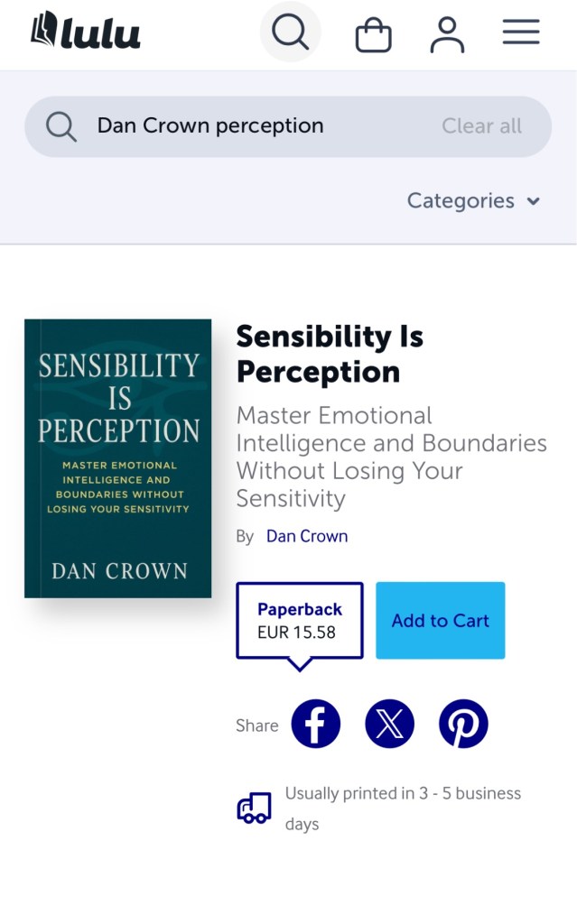Click the Lulu logo
Image resolution: width=577 pixels, height=924 pixels.
(86, 32)
